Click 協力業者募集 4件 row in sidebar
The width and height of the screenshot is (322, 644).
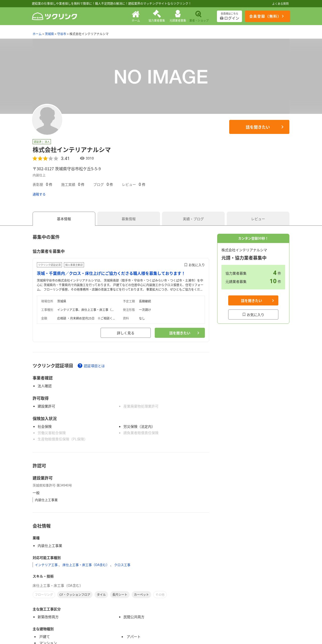point(253,273)
